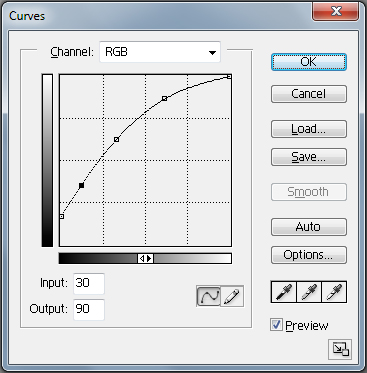
Task: Click the Input value field
Action: pyautogui.click(x=89, y=283)
